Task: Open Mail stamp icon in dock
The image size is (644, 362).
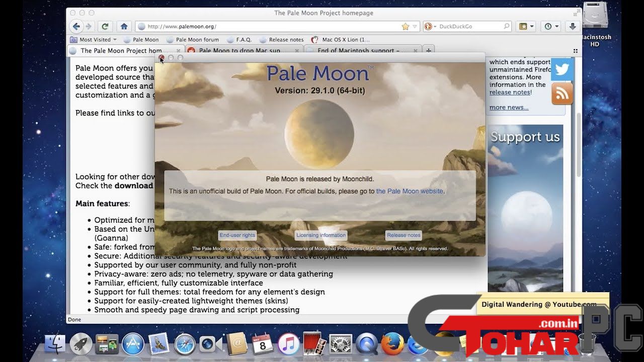Action: tap(159, 344)
